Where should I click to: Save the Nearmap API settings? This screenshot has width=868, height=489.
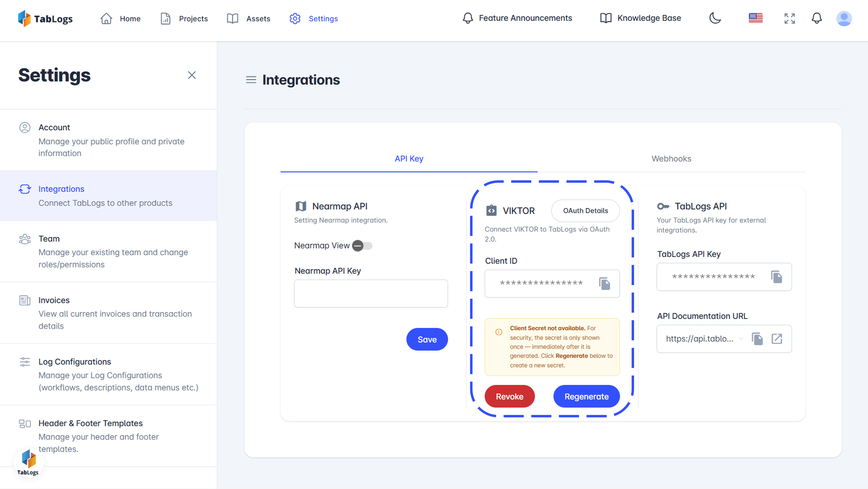(427, 339)
